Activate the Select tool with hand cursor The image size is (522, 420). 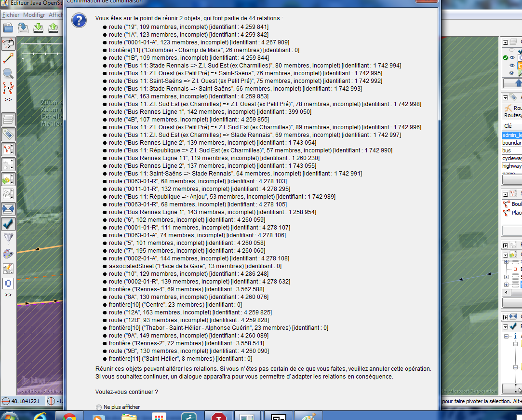coord(8,43)
